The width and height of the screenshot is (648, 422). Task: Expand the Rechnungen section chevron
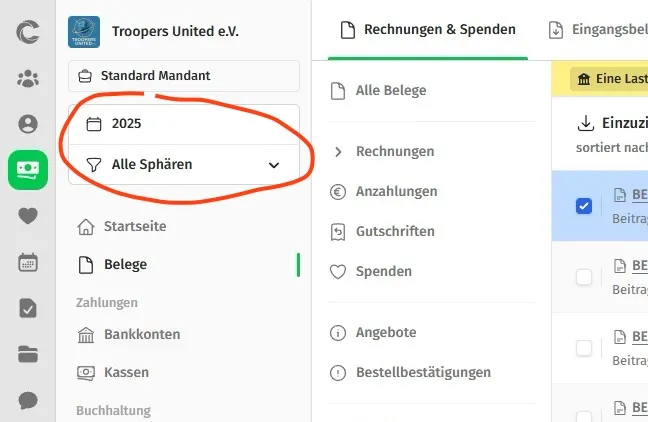[x=338, y=152]
